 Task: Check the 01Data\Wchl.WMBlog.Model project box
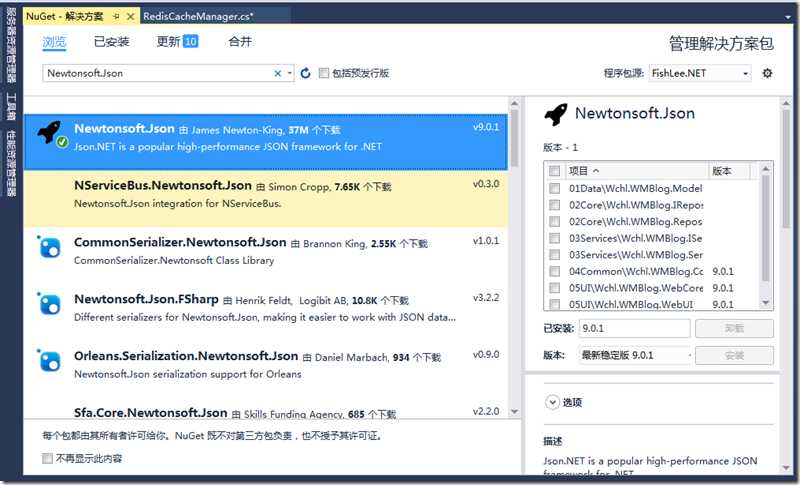(x=555, y=189)
